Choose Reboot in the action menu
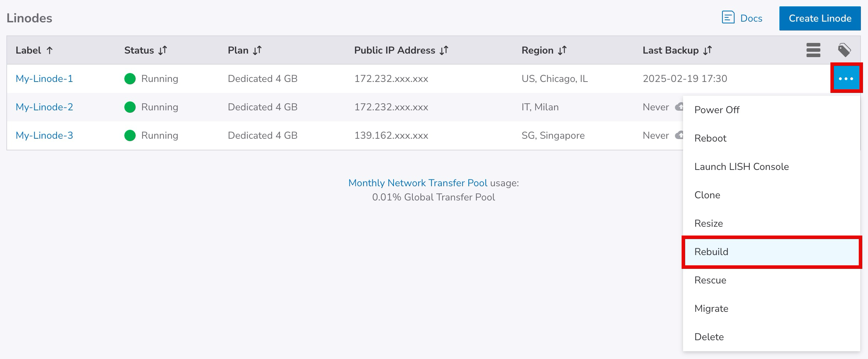 [x=710, y=138]
